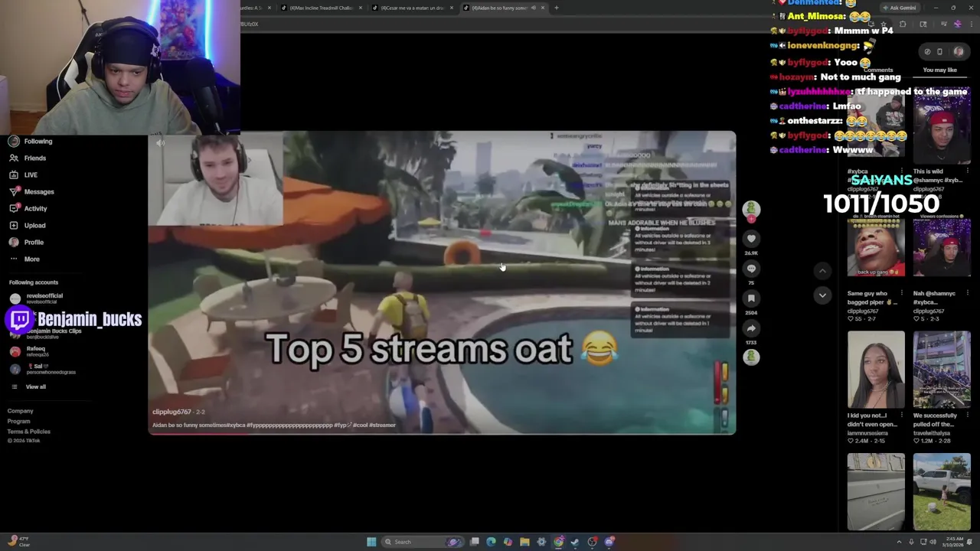The image size is (980, 551).
Task: Open the 'We successfully pulled off' video thumbnail
Action: point(942,371)
